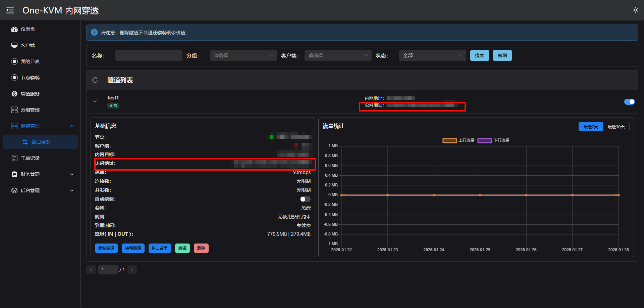Image resolution: width=644 pixels, height=308 pixels.
Task: Select 端口转发 in the sidebar menu
Action: coord(41,142)
